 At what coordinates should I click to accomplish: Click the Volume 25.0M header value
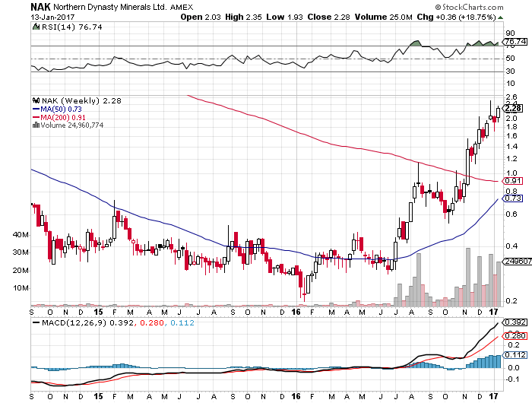click(383, 17)
